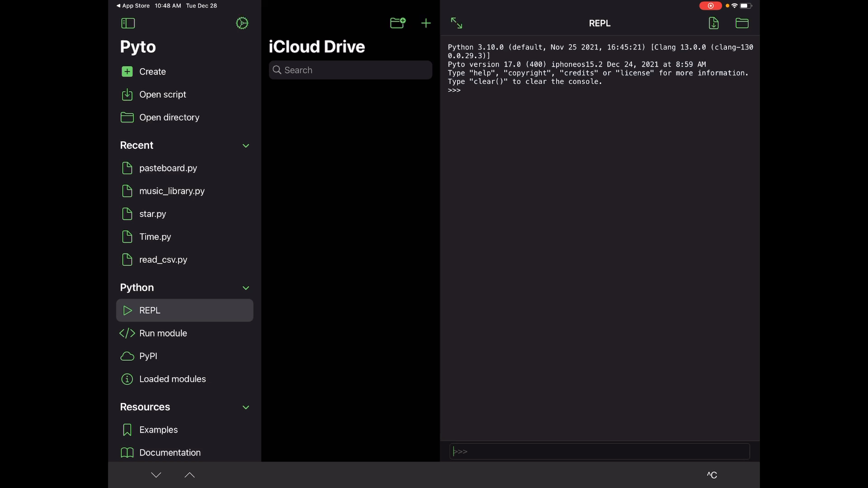Open Pyto settings gear icon

pyautogui.click(x=242, y=23)
